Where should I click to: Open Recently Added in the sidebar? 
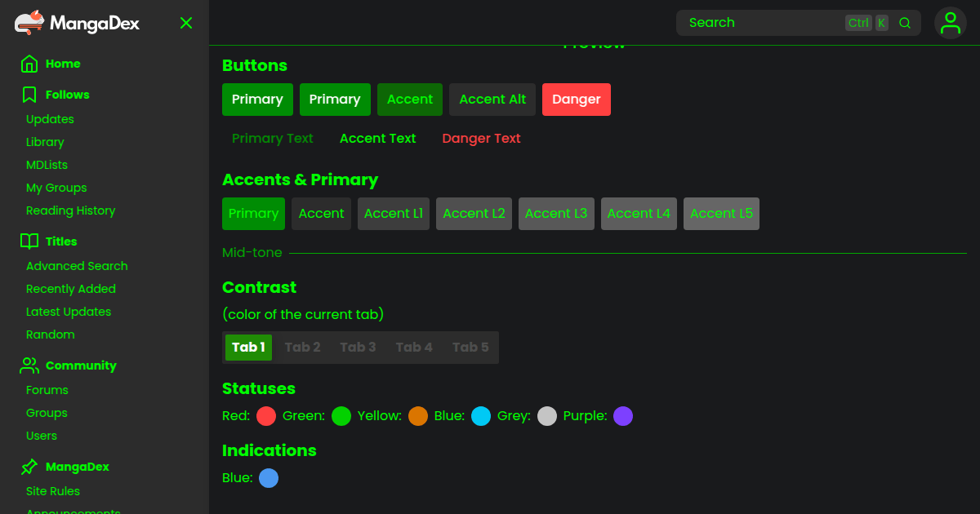click(71, 289)
